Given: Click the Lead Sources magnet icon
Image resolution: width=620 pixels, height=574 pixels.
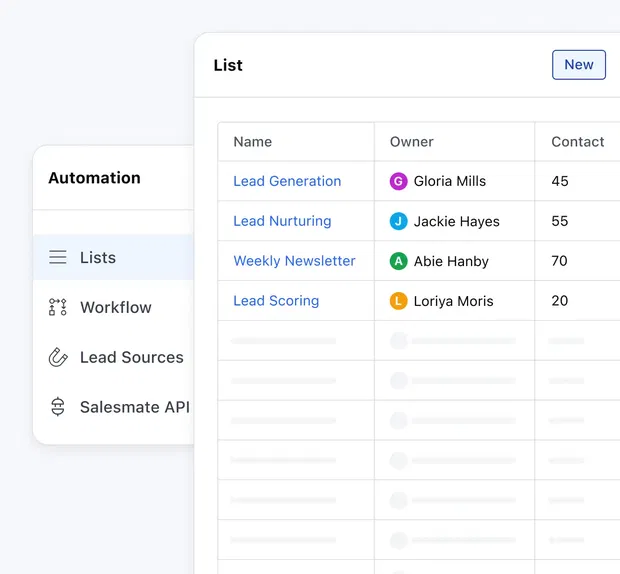Looking at the screenshot, I should tap(58, 357).
